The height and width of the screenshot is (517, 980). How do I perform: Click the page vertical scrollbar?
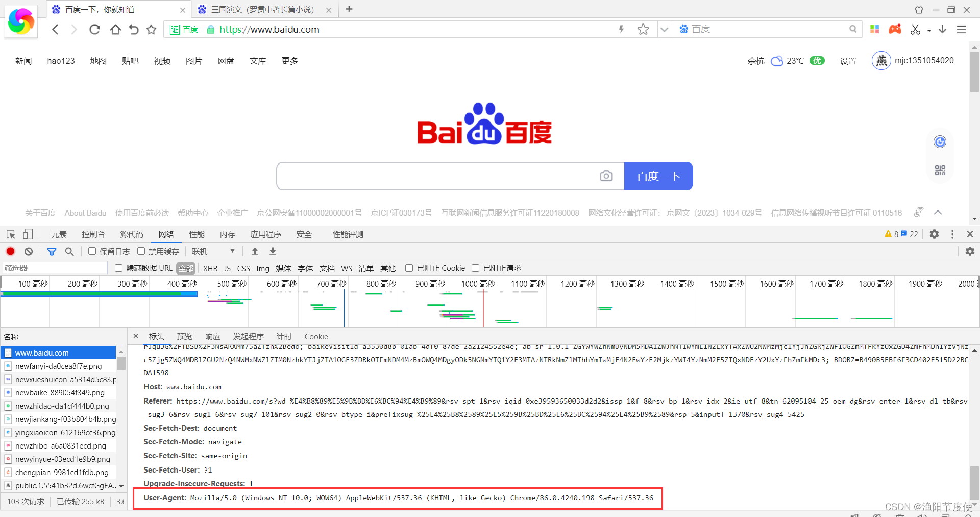tap(974, 72)
